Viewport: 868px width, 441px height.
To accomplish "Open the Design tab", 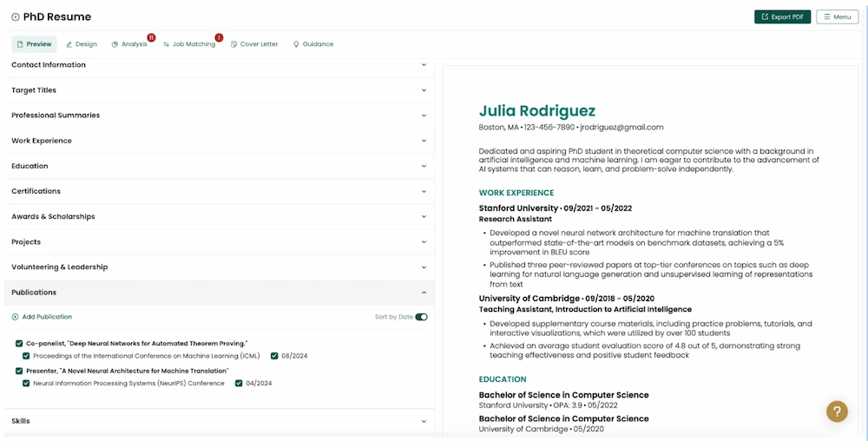I will point(82,44).
